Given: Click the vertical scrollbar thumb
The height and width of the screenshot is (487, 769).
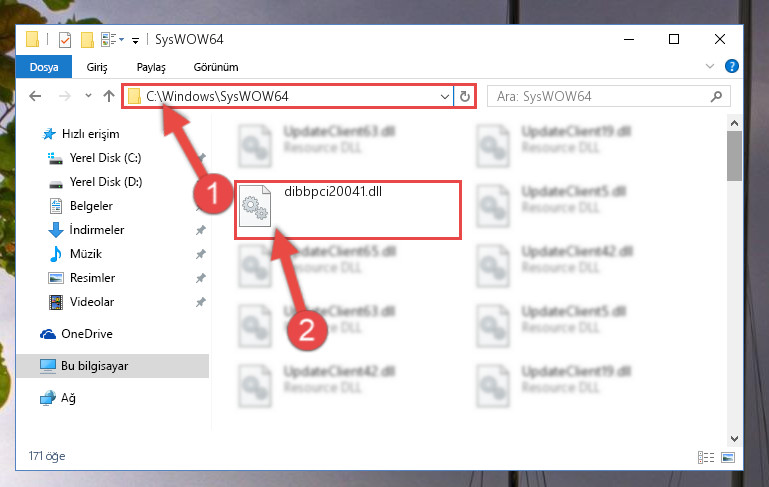Looking at the screenshot, I should 734,156.
